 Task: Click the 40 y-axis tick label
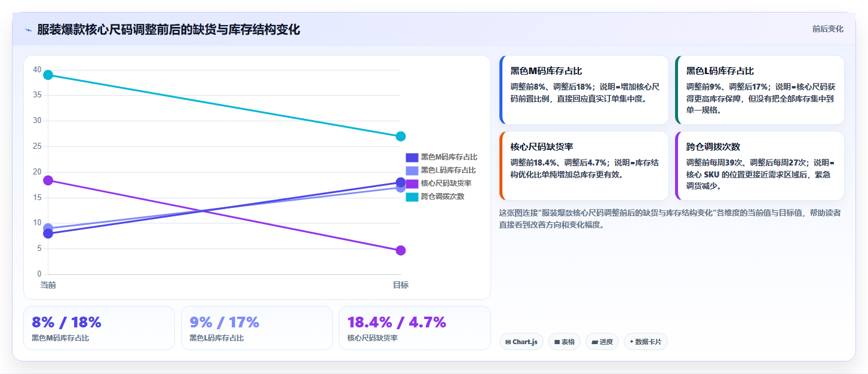coord(37,70)
